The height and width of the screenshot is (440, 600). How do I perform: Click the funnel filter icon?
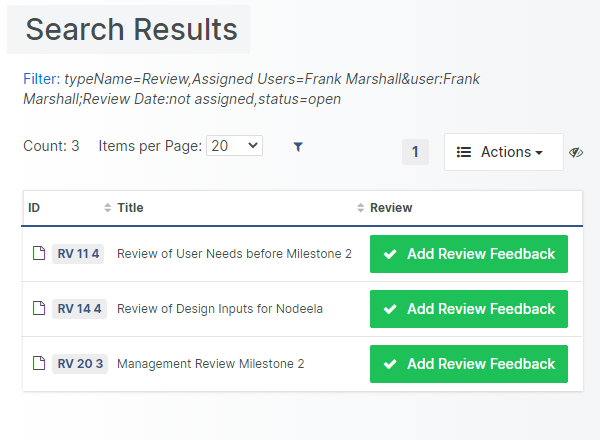298,147
